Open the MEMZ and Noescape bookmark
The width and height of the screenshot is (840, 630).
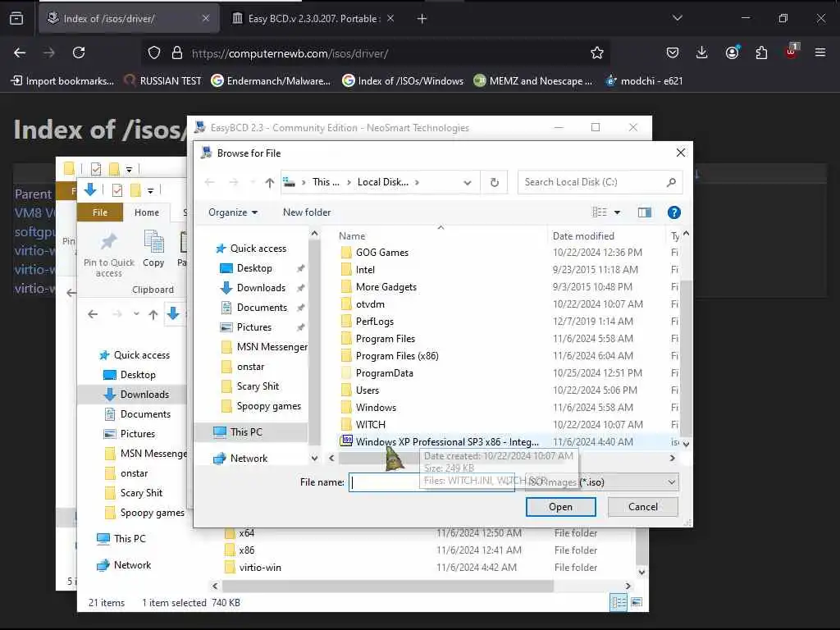point(533,81)
